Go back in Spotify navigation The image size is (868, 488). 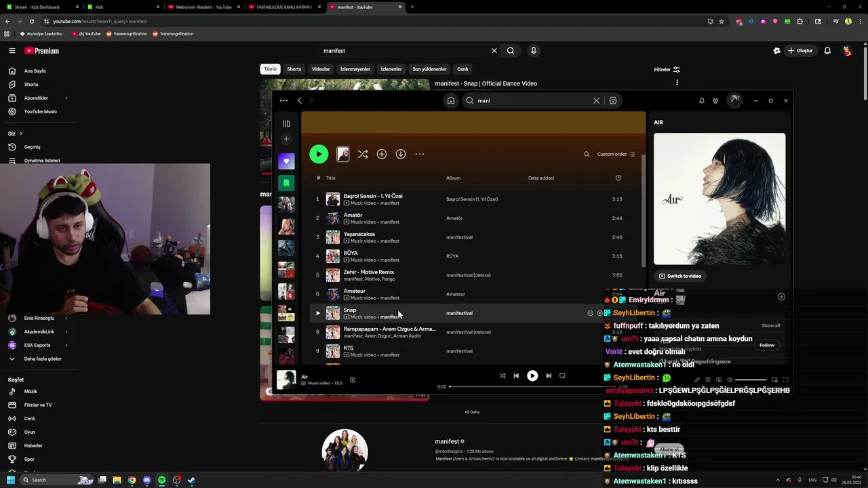(x=300, y=100)
